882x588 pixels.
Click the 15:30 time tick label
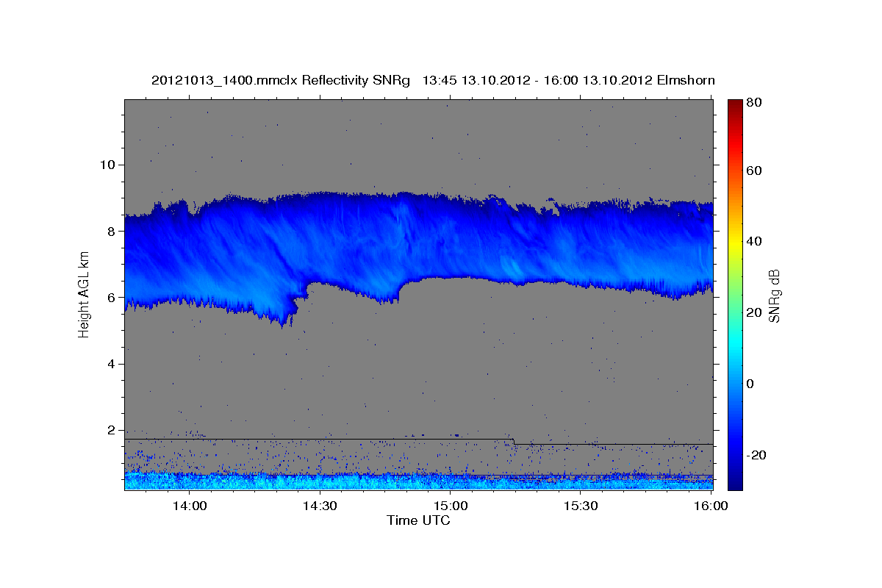coord(581,506)
